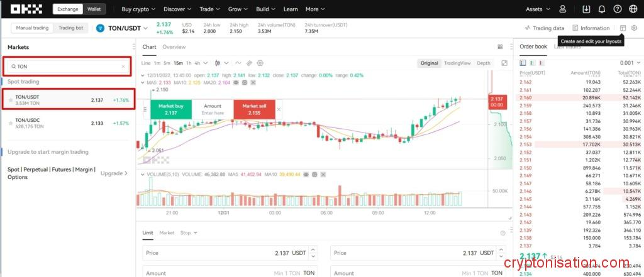Switch to Trading bot mode
644x277 pixels.
(x=71, y=28)
